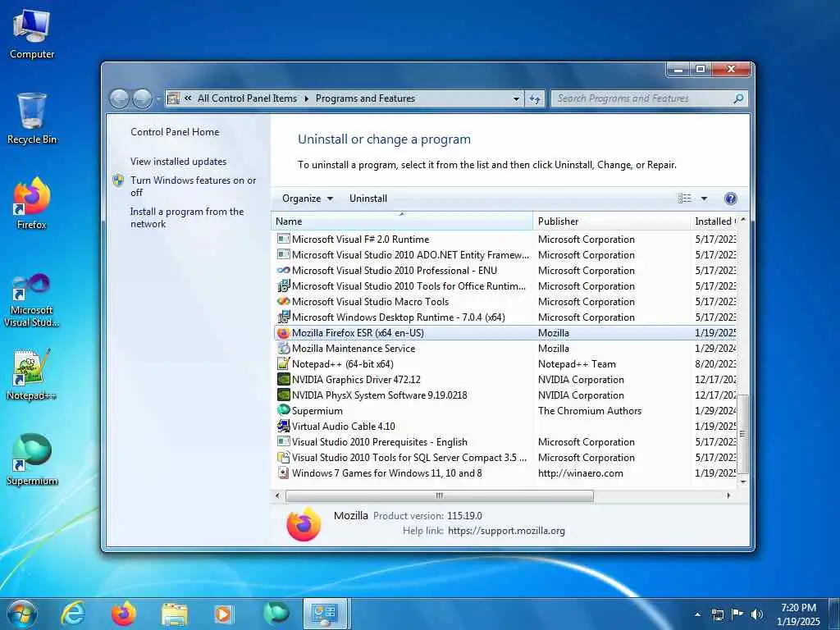Open the recent pages dropdown arrow

click(x=158, y=99)
